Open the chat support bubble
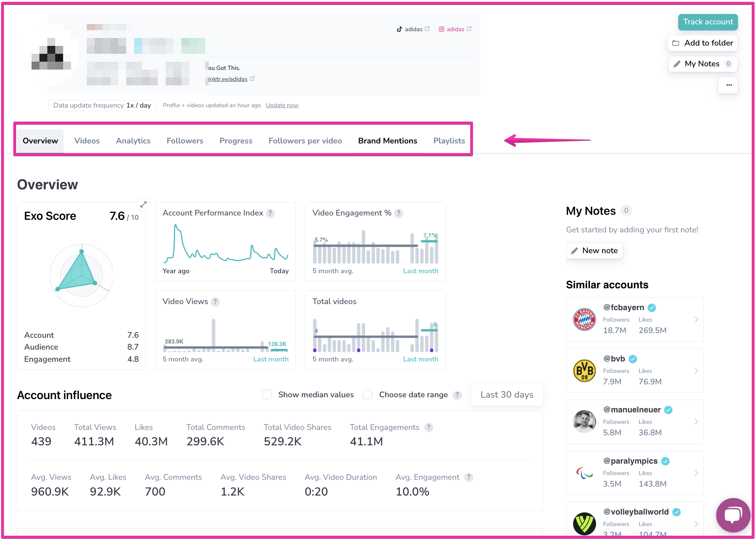 [x=733, y=515]
